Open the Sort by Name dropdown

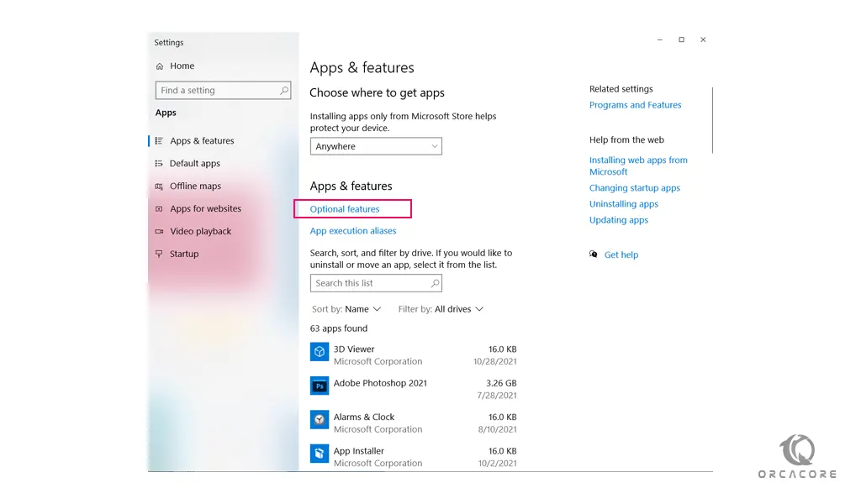click(346, 309)
